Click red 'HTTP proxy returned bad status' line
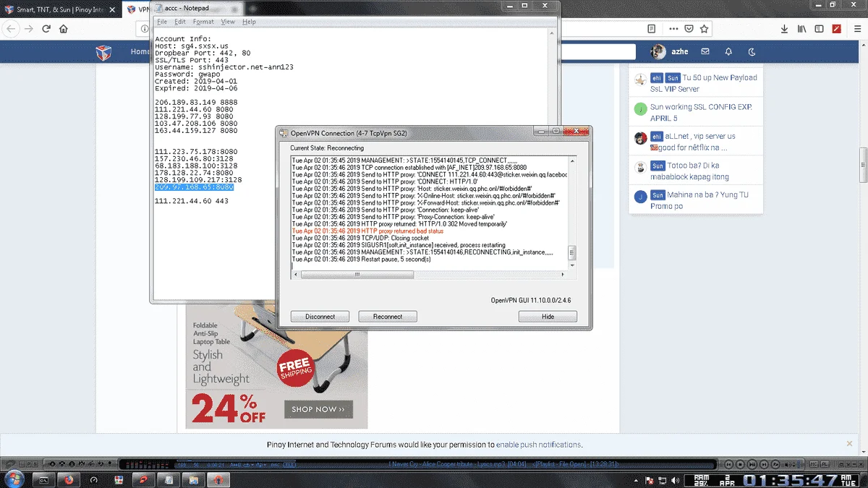This screenshot has height=488, width=868. [x=367, y=231]
